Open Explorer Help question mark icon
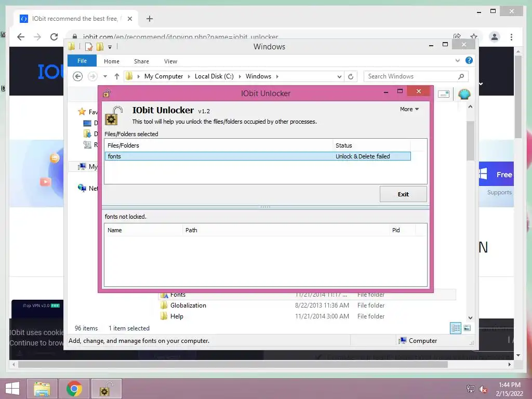The height and width of the screenshot is (399, 532). [469, 60]
